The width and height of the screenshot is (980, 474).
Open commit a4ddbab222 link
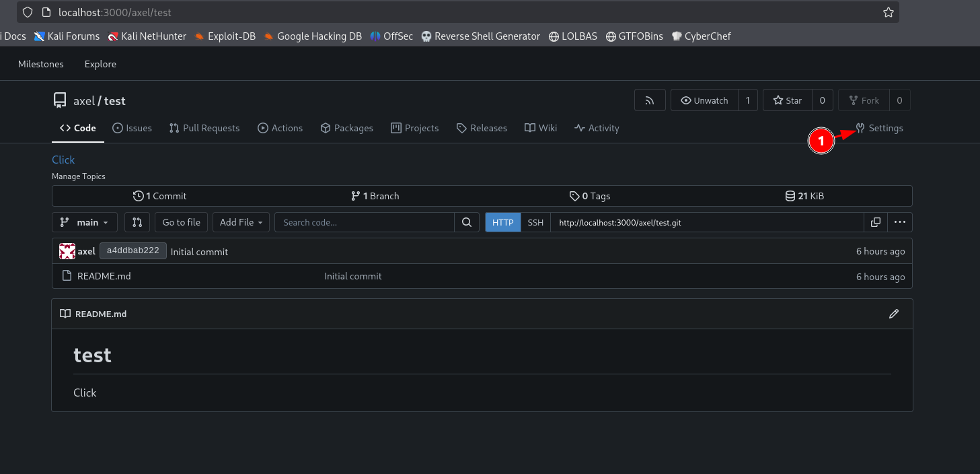coord(133,250)
